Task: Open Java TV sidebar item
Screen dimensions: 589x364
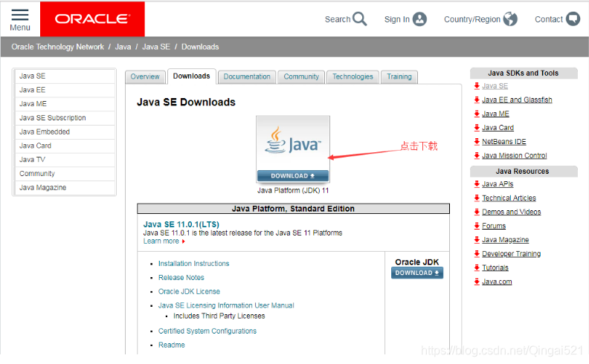Action: point(65,160)
